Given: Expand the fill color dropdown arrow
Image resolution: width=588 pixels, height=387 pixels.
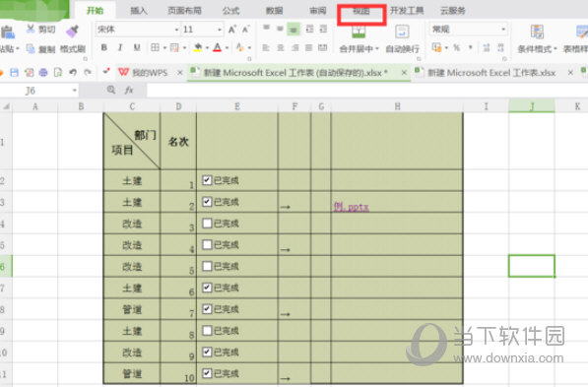Looking at the screenshot, I should 207,48.
